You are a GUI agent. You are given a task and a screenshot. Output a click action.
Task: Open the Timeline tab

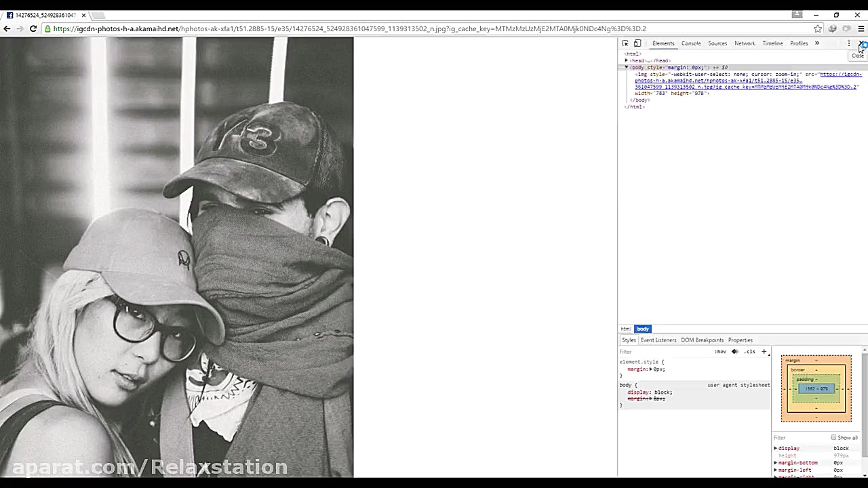point(772,43)
